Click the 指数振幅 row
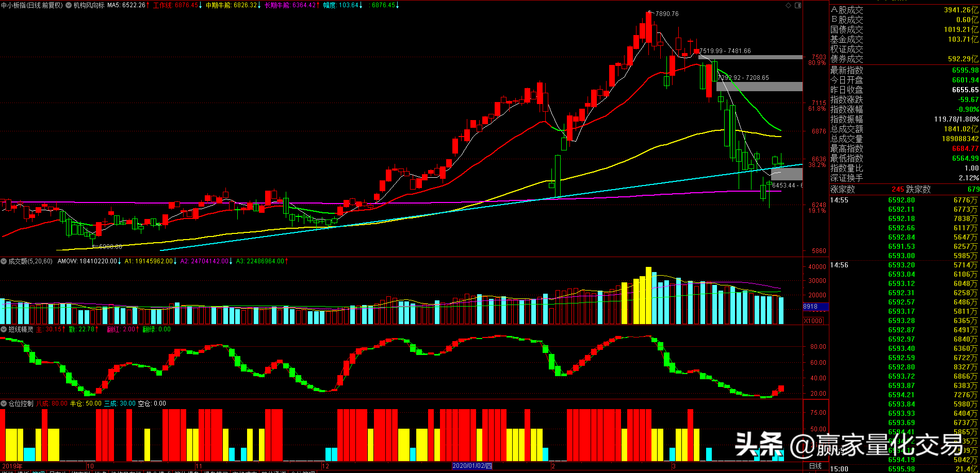This screenshot has width=980, height=473. point(904,119)
